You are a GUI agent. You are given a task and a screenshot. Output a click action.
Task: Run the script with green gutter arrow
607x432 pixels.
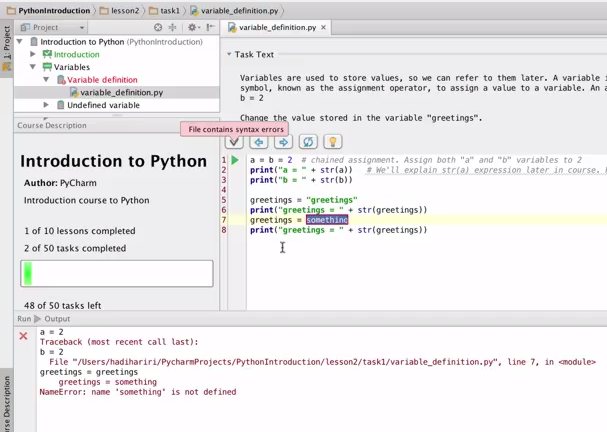click(235, 160)
